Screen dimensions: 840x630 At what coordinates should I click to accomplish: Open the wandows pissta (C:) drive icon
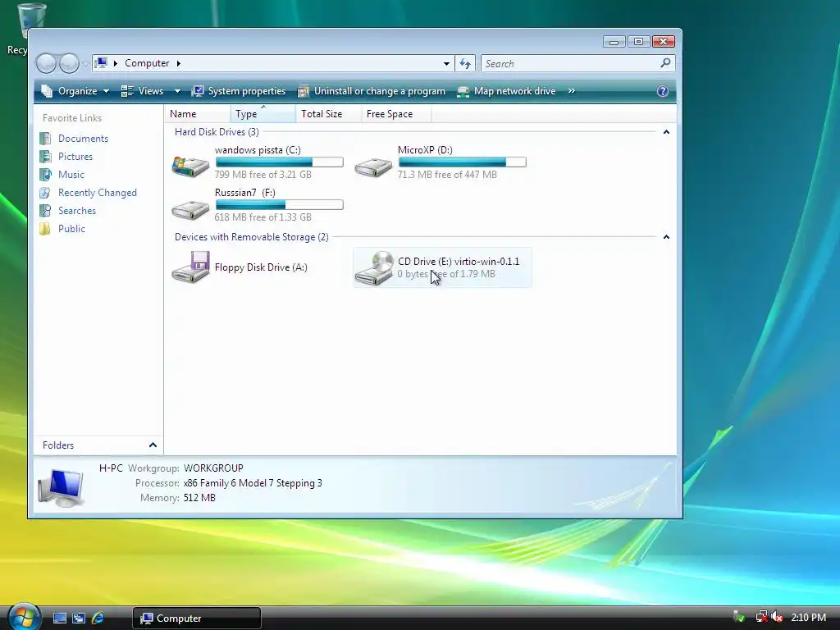(190, 167)
